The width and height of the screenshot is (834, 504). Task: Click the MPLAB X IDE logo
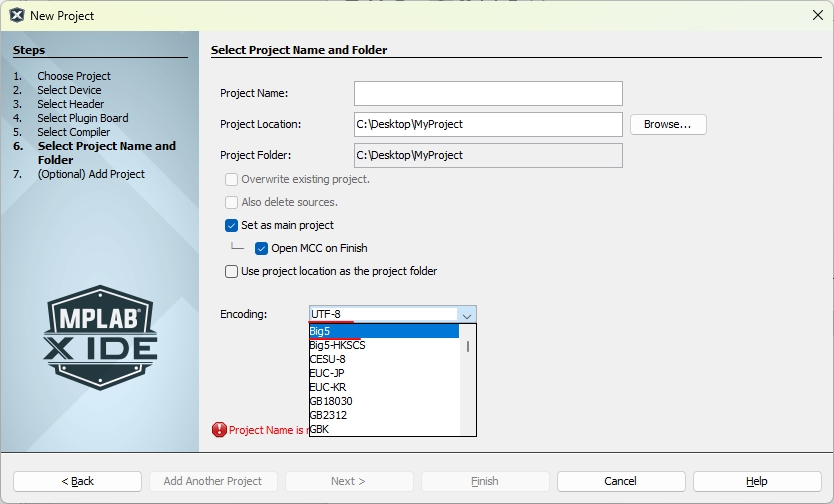click(100, 338)
